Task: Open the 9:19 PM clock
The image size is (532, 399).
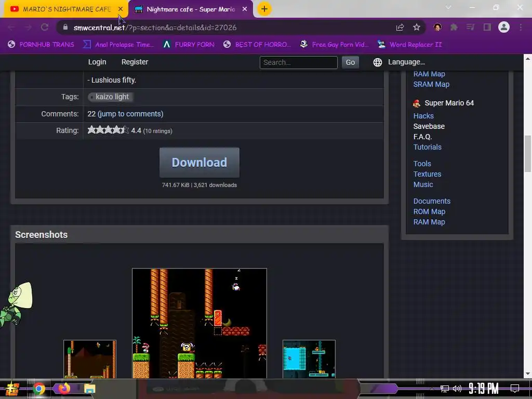Action: [x=484, y=389]
